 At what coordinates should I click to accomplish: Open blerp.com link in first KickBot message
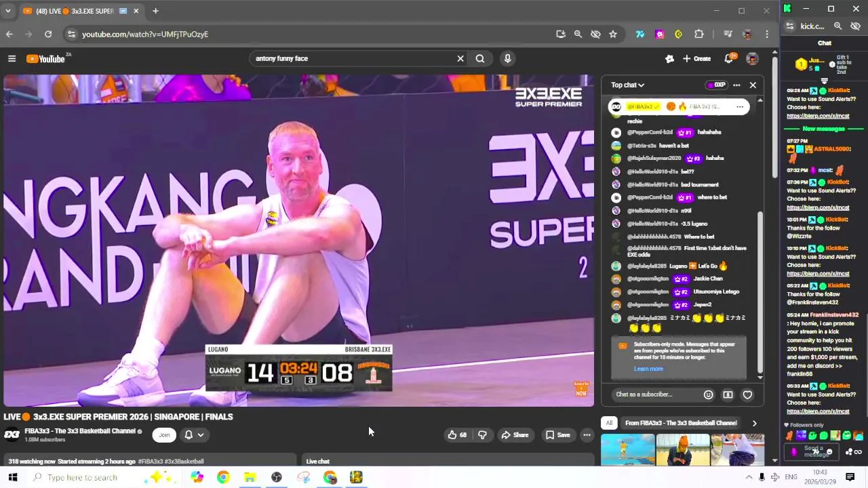[818, 116]
